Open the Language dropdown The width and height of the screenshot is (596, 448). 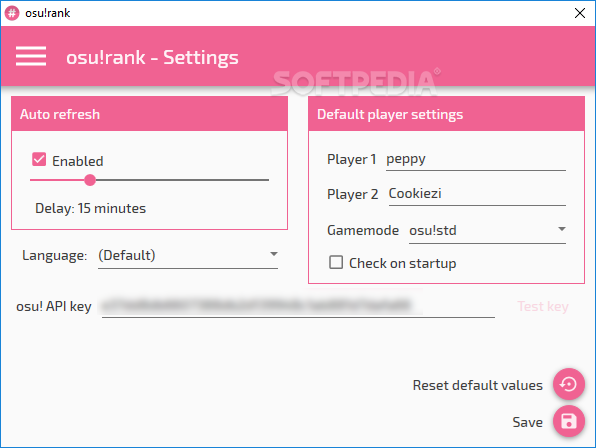coord(188,256)
